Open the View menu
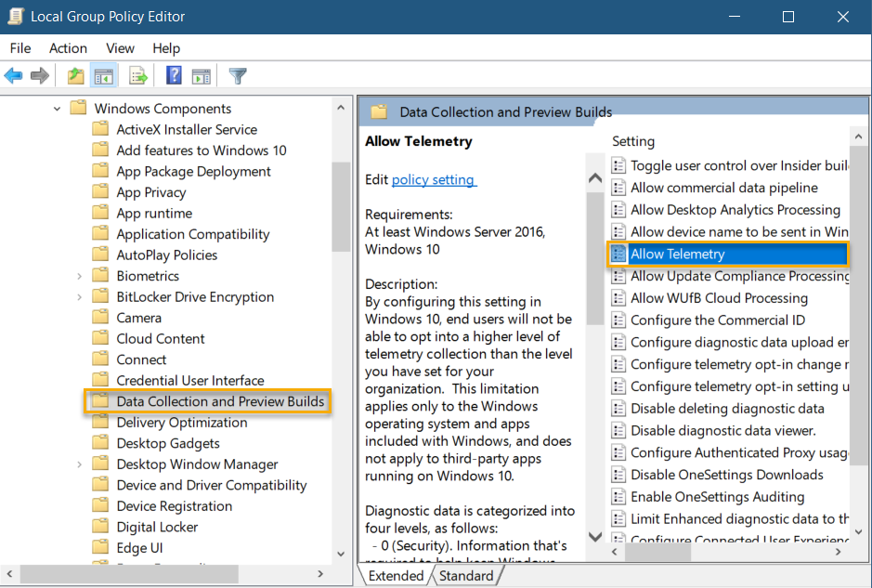This screenshot has width=872, height=588. 120,47
